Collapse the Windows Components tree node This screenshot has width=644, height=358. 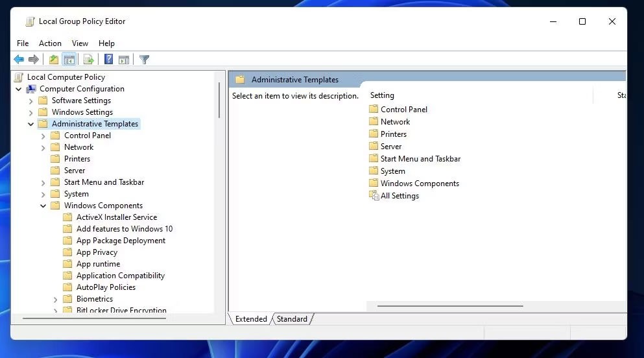point(43,206)
